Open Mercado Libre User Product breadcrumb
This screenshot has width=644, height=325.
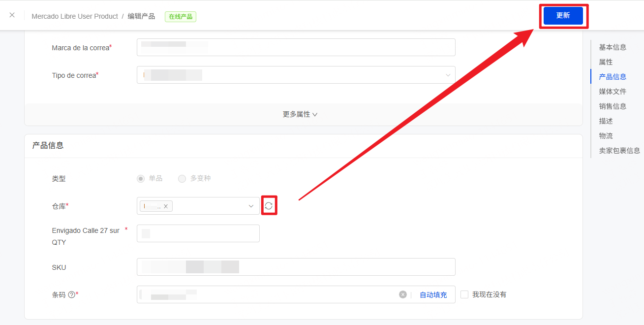pyautogui.click(x=75, y=16)
